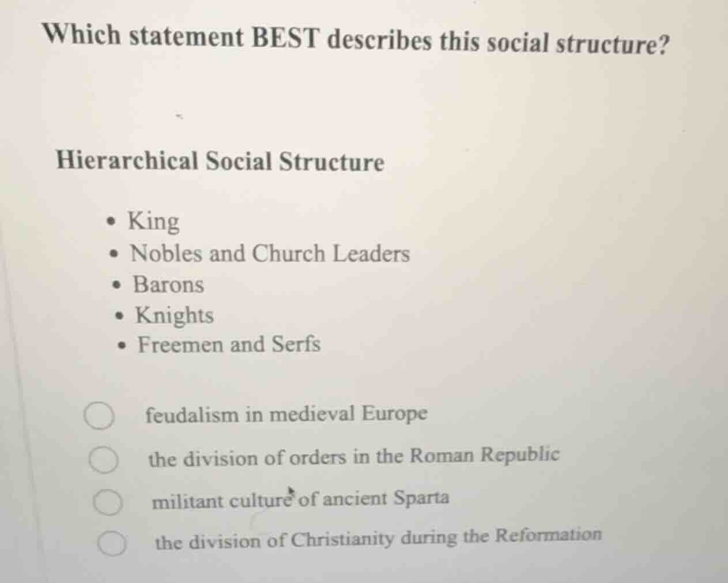The height and width of the screenshot is (583, 728).
Task: Click the Hierarchical Social Structure heading
Action: coord(220,162)
